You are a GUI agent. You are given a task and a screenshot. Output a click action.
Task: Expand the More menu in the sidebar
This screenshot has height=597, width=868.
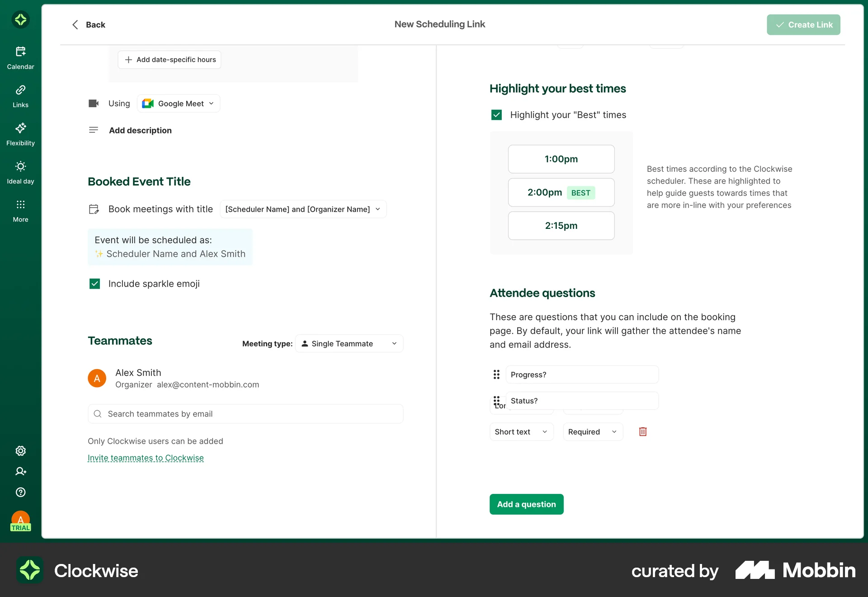20,209
